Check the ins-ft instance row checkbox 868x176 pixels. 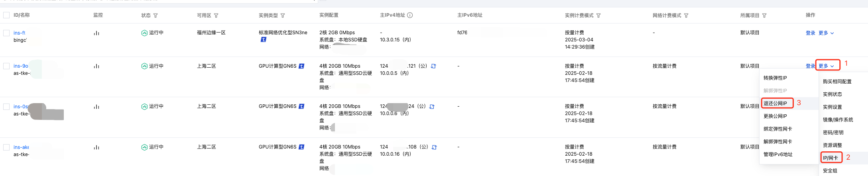pyautogui.click(x=6, y=33)
